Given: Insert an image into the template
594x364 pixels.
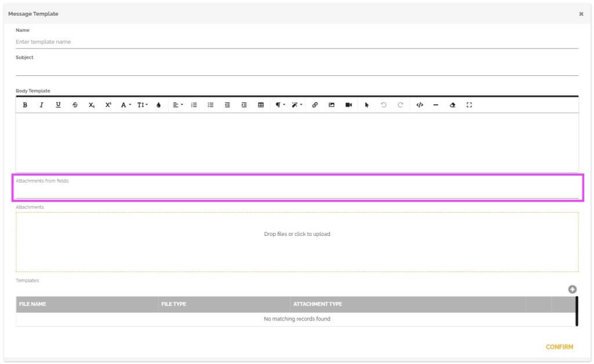Looking at the screenshot, I should tap(331, 105).
